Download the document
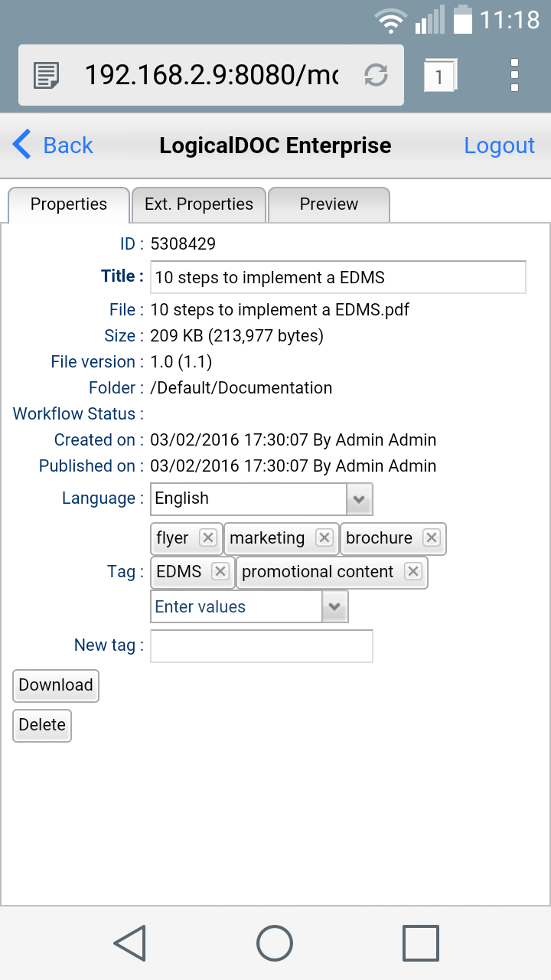 click(56, 685)
